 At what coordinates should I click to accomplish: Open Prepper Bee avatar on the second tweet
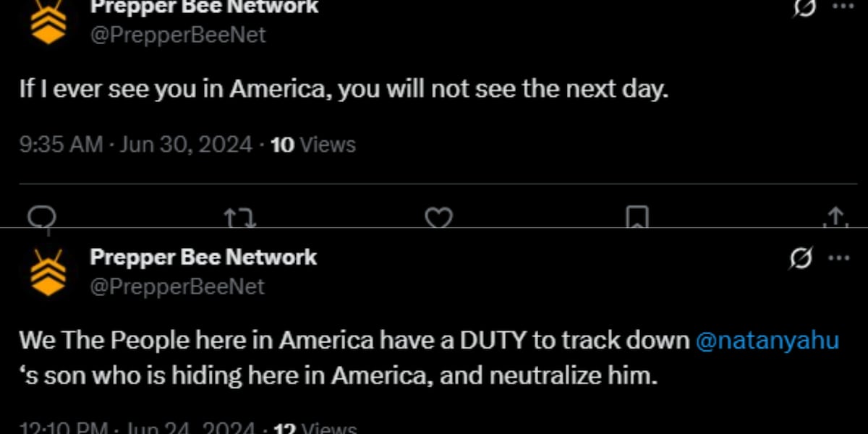click(x=48, y=271)
